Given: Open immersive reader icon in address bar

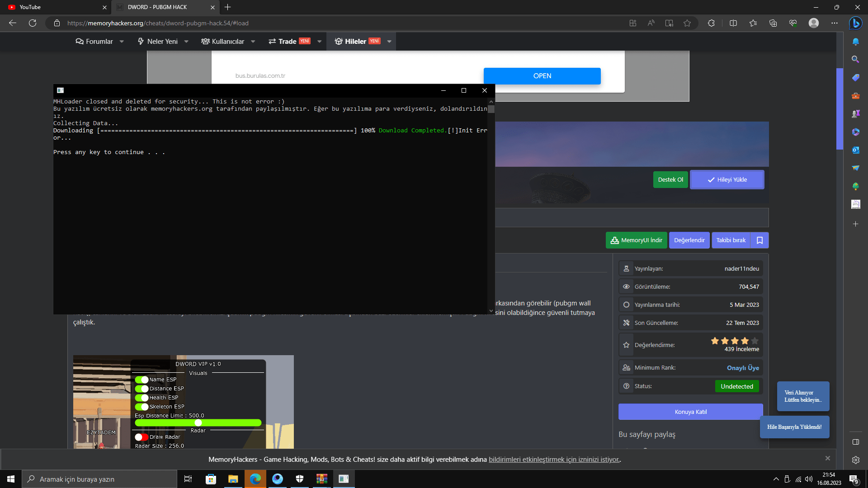Looking at the screenshot, I should point(669,23).
